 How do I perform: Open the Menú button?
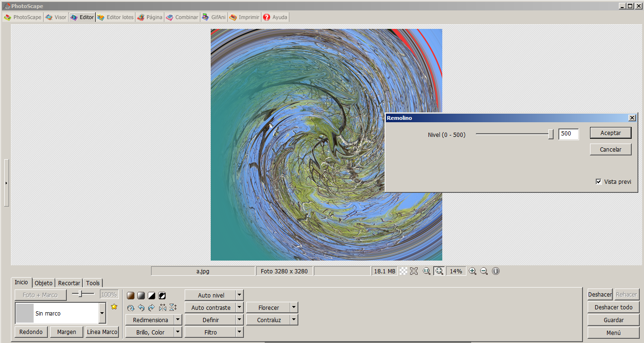click(x=613, y=333)
